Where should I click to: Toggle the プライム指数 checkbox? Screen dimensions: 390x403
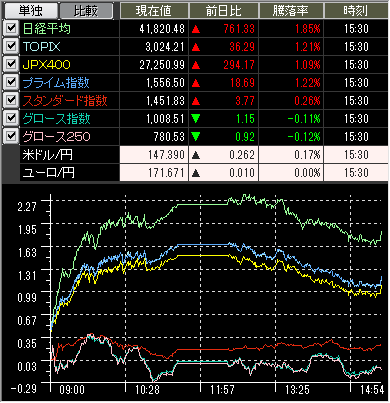pyautogui.click(x=11, y=82)
